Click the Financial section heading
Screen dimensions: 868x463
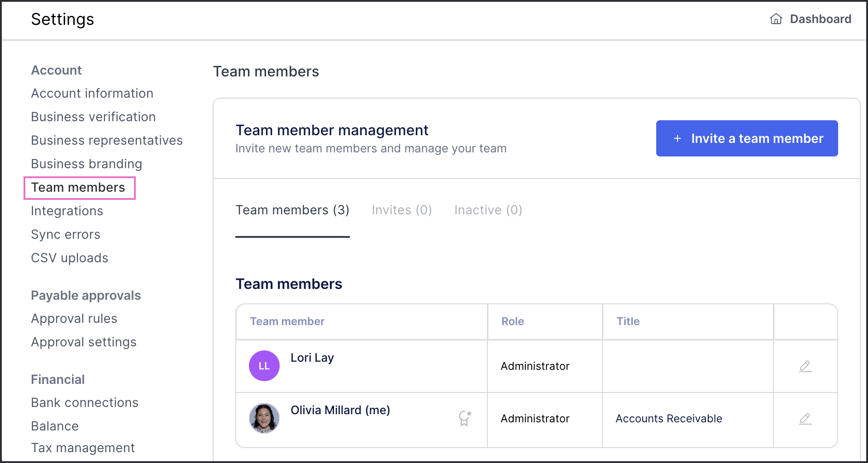coord(58,379)
